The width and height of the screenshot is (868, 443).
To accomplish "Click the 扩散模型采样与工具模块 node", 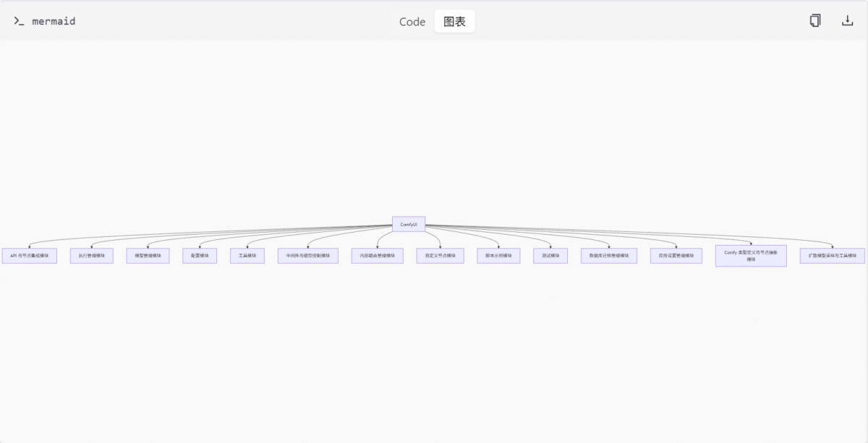I will click(x=832, y=256).
